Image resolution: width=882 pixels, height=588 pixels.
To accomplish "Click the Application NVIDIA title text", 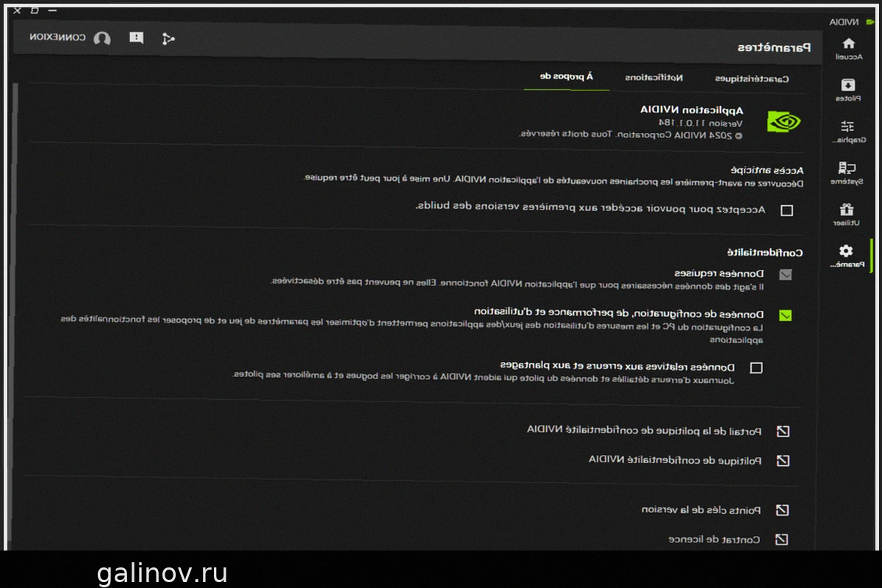I will pyautogui.click(x=692, y=110).
